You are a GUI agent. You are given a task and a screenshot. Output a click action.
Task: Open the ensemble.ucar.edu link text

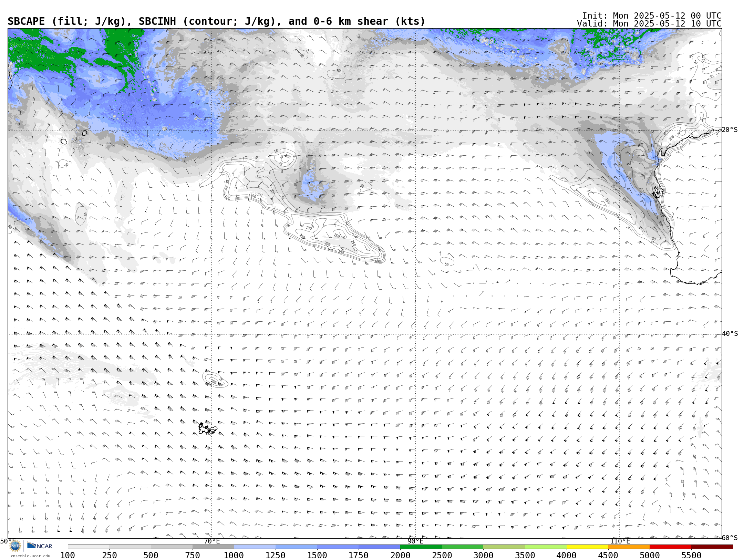click(x=31, y=556)
